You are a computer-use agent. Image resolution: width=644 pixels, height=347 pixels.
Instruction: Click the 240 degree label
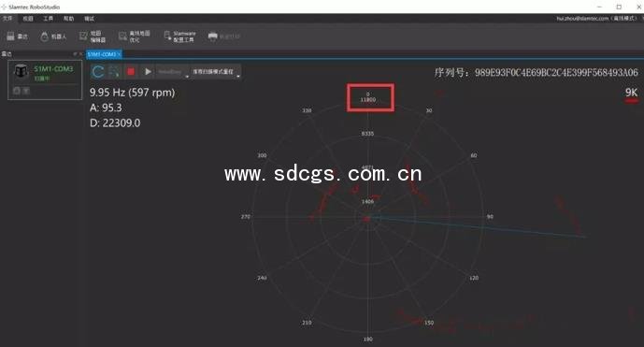click(262, 278)
